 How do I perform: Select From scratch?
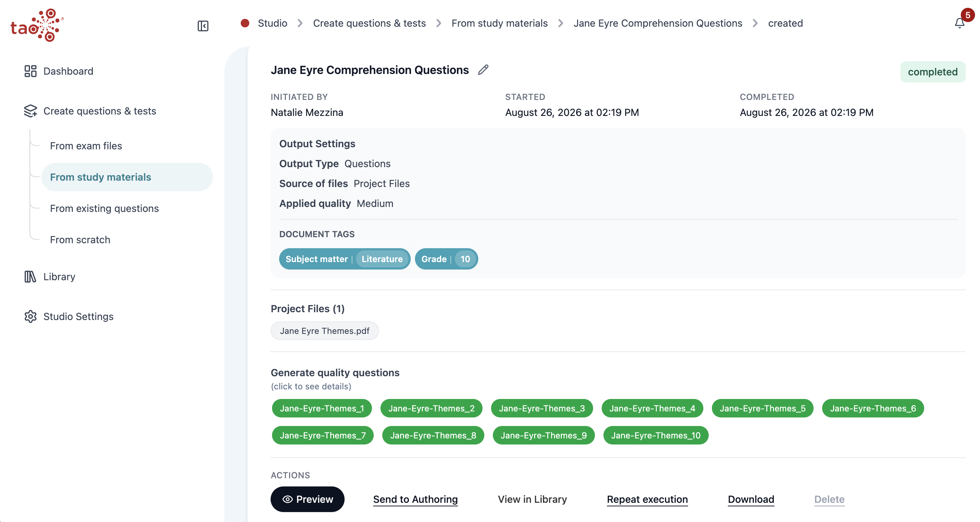point(80,240)
